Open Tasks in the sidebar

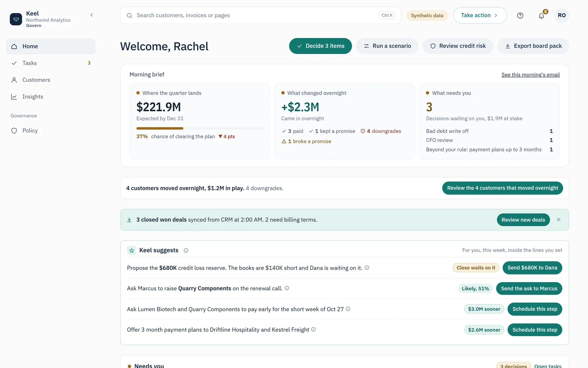tap(51, 63)
